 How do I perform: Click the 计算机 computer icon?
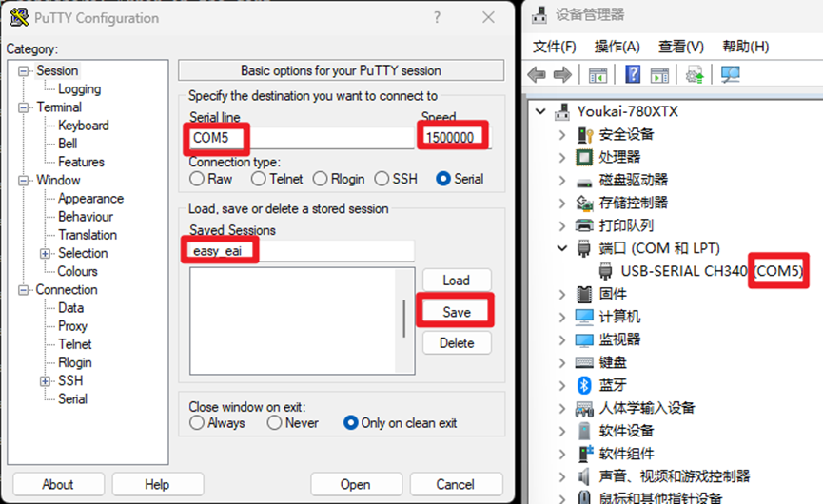click(x=584, y=317)
